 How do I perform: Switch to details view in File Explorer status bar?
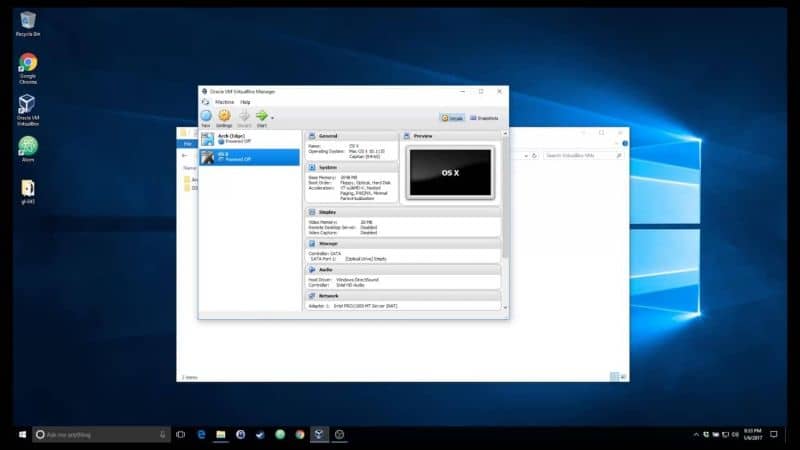click(614, 377)
